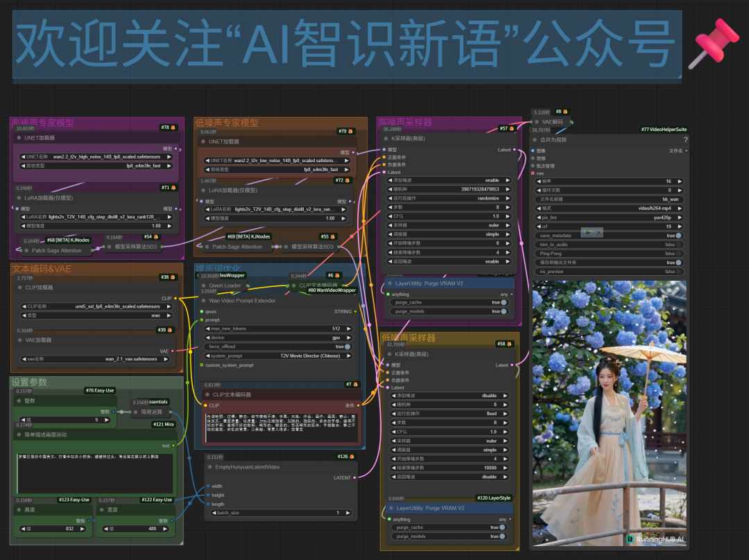Collapse K采样器(高级) node in 高噪声采样器 group
749x560 pixels.
[x=386, y=139]
